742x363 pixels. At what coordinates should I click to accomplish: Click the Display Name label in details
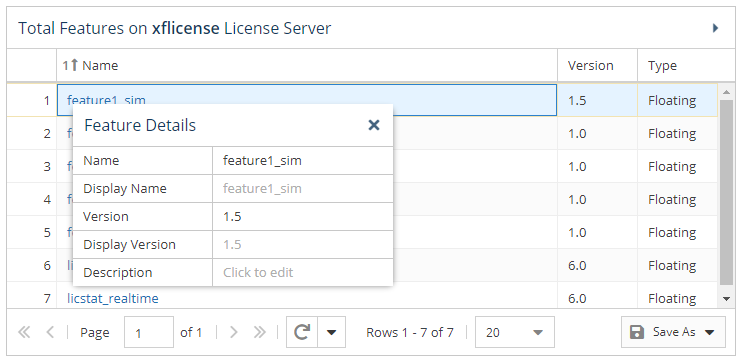pyautogui.click(x=125, y=188)
